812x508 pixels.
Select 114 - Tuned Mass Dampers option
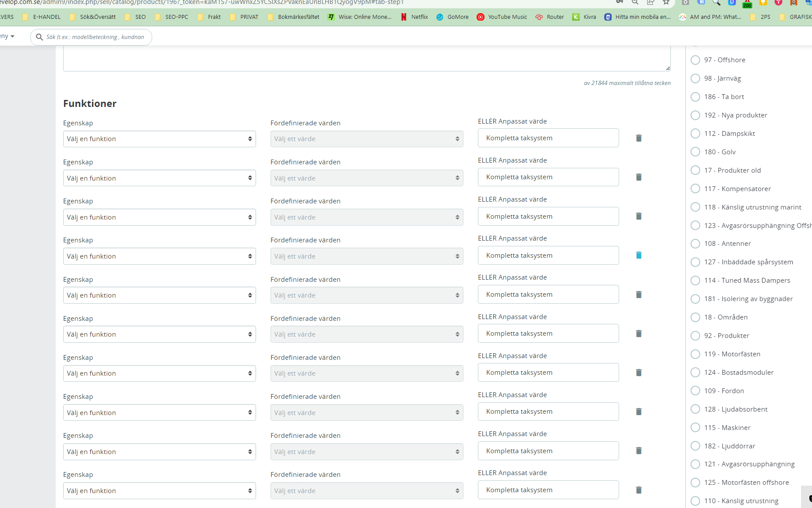point(695,281)
